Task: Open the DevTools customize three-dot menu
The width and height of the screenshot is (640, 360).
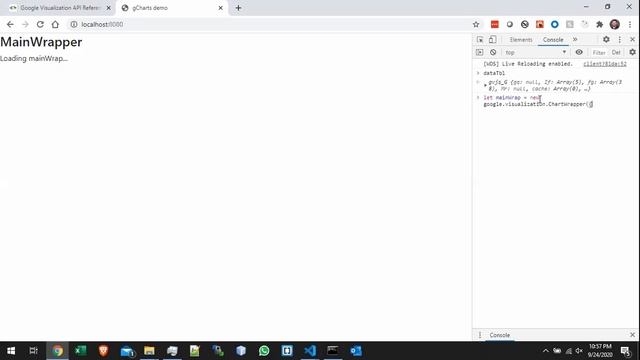Action: tap(620, 40)
